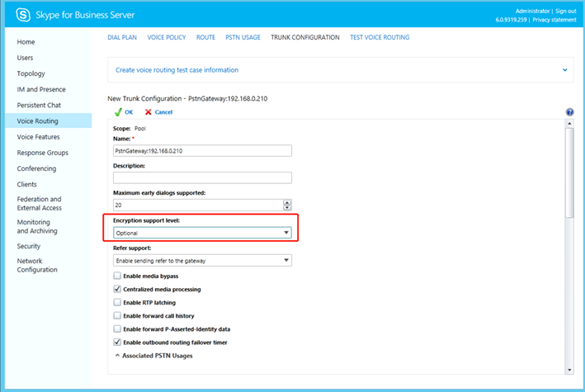Click the Cancel button label
The width and height of the screenshot is (585, 392).
coord(163,112)
